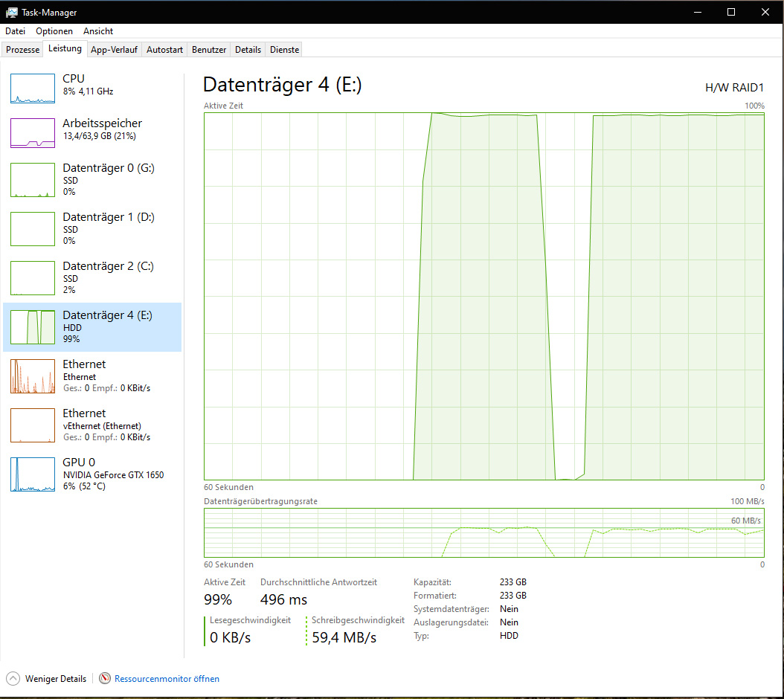
Task: Switch to the Autostart tab
Action: click(x=164, y=50)
